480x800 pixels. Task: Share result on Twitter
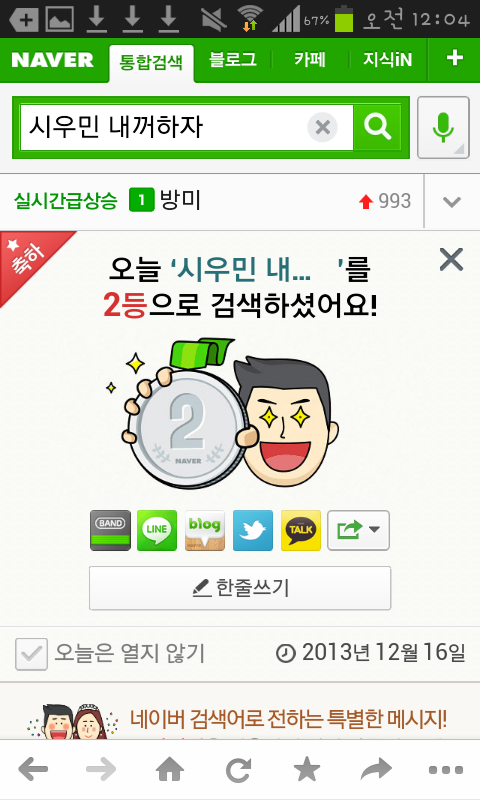(x=252, y=531)
